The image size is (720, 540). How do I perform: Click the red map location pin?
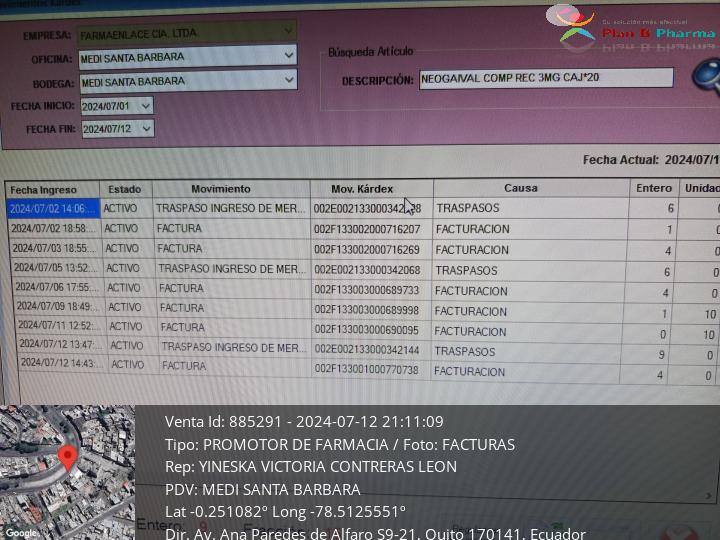[x=68, y=458]
